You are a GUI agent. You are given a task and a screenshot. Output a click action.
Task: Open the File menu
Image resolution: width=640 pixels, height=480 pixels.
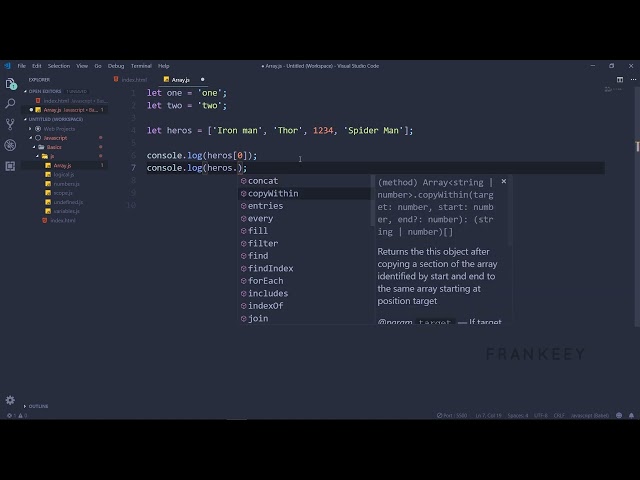click(22, 66)
